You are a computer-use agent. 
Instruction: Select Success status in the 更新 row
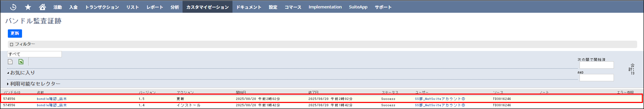tap(388, 99)
